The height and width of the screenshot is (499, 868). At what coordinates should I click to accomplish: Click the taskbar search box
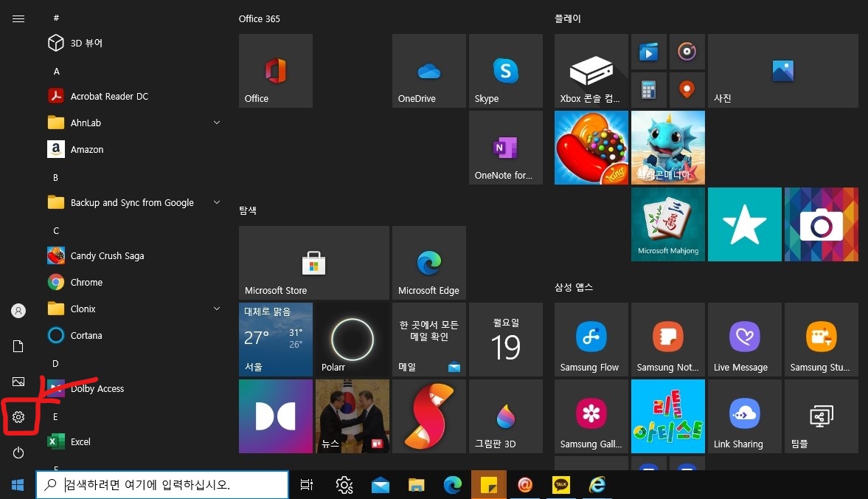[162, 484]
